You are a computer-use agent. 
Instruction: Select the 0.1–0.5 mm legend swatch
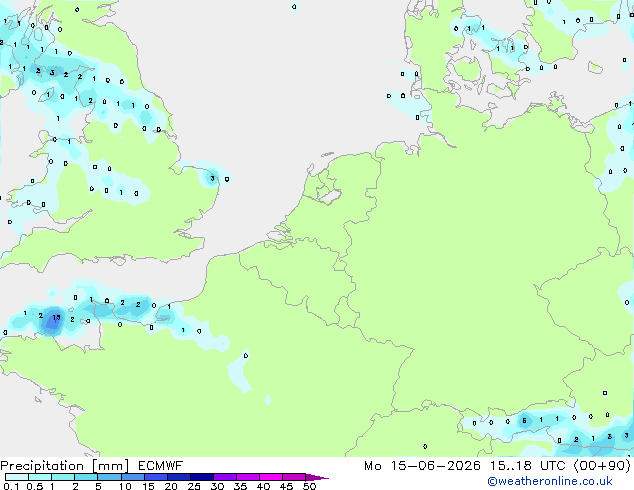(17, 477)
